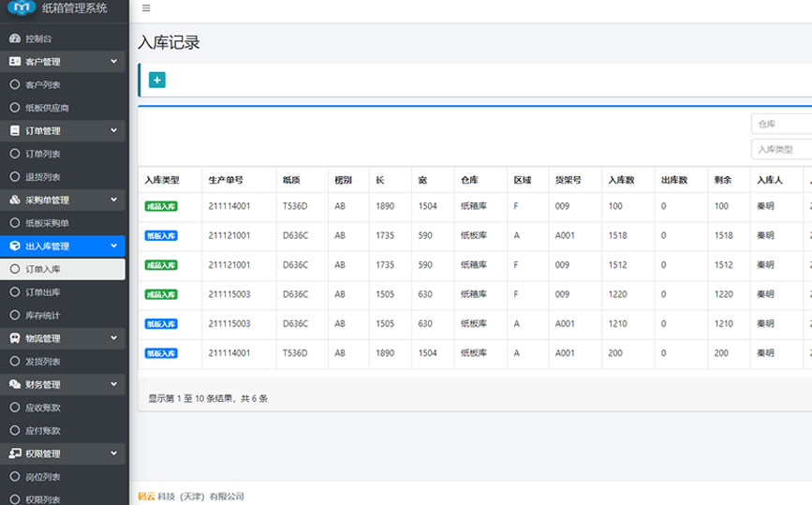The image size is (812, 505).
Task: Click 211115003 in the 成品入库 row
Action: (229, 294)
